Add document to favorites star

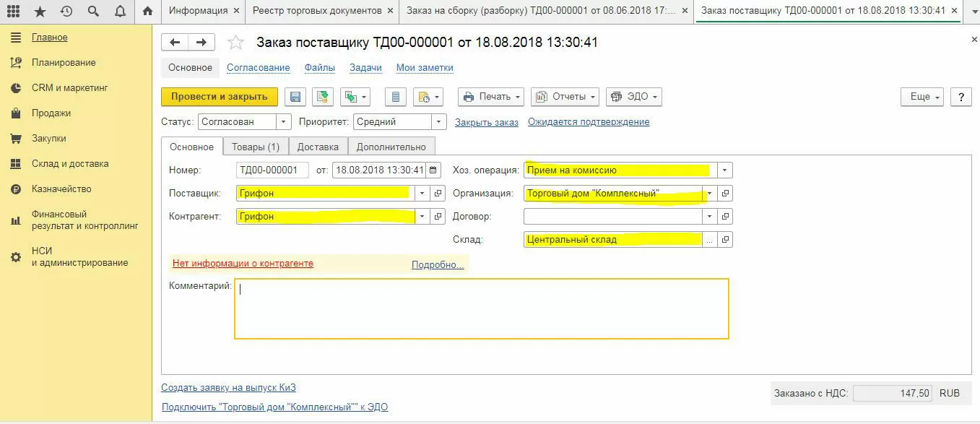click(235, 43)
